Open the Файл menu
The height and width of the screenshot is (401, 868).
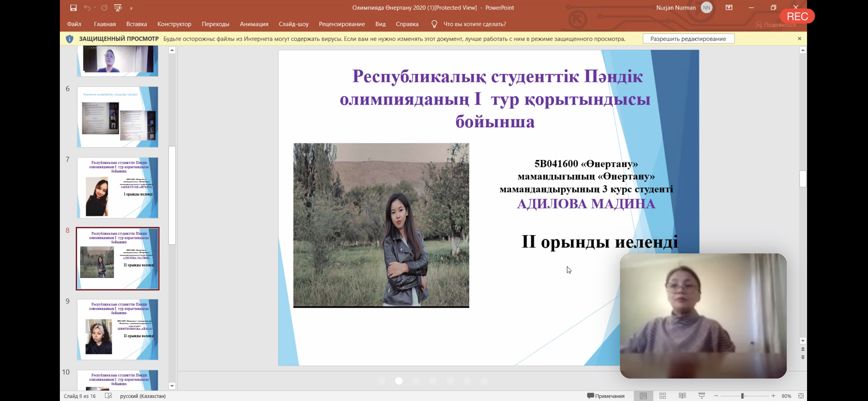(x=74, y=24)
